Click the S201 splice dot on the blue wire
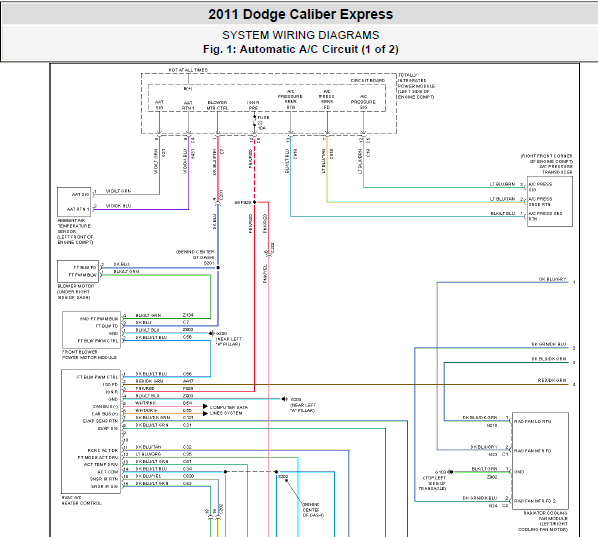This screenshot has width=598, height=537. tap(218, 268)
